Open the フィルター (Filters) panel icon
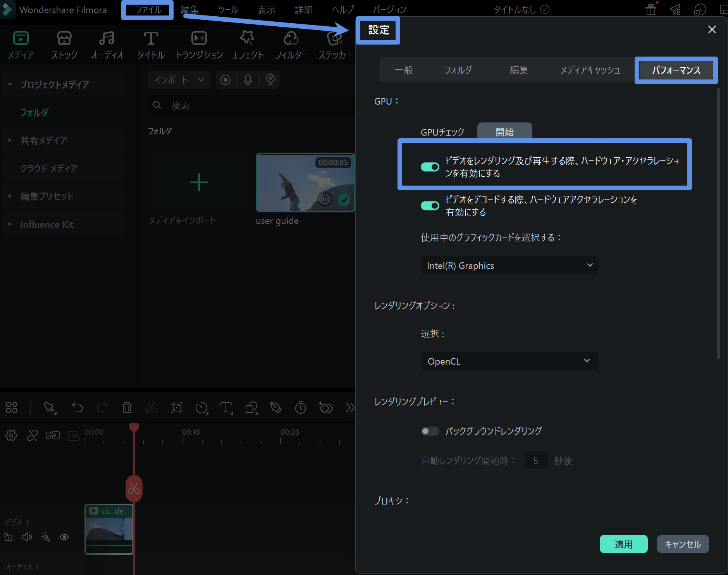 [x=291, y=38]
